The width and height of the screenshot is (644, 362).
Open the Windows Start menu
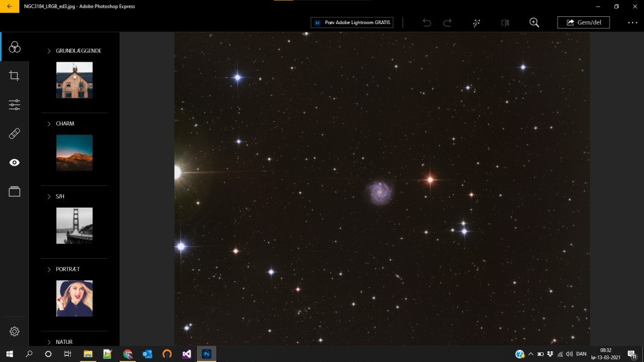(x=10, y=354)
